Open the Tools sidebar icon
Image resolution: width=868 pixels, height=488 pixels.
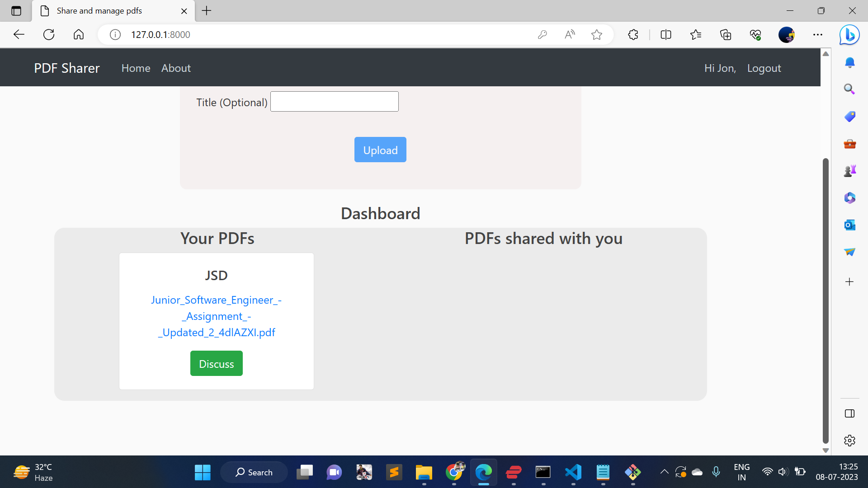point(849,144)
